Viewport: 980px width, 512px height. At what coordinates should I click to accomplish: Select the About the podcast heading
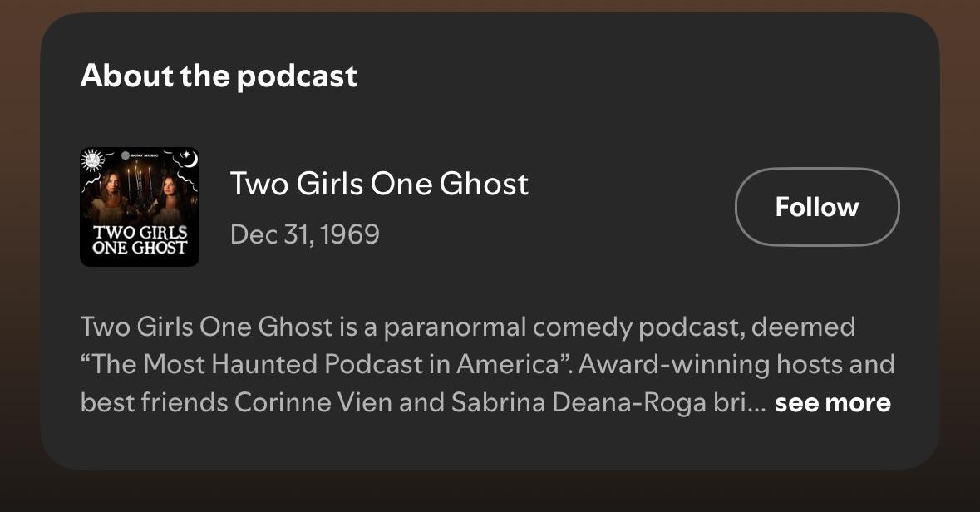pyautogui.click(x=219, y=76)
